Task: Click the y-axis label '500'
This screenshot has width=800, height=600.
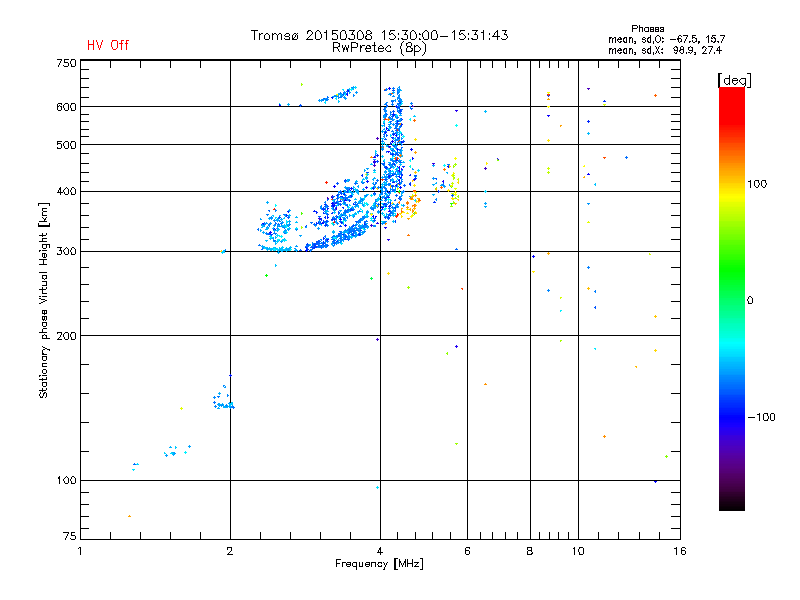Action: click(66, 145)
